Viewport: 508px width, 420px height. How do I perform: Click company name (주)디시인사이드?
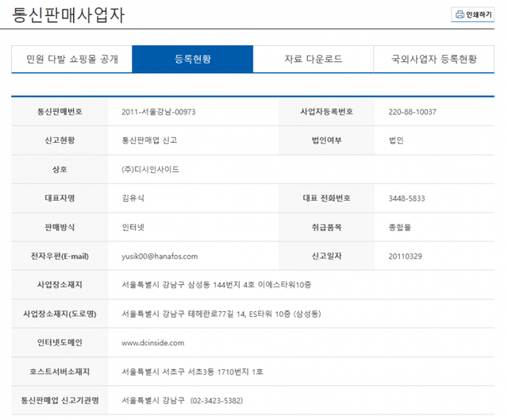(x=151, y=170)
